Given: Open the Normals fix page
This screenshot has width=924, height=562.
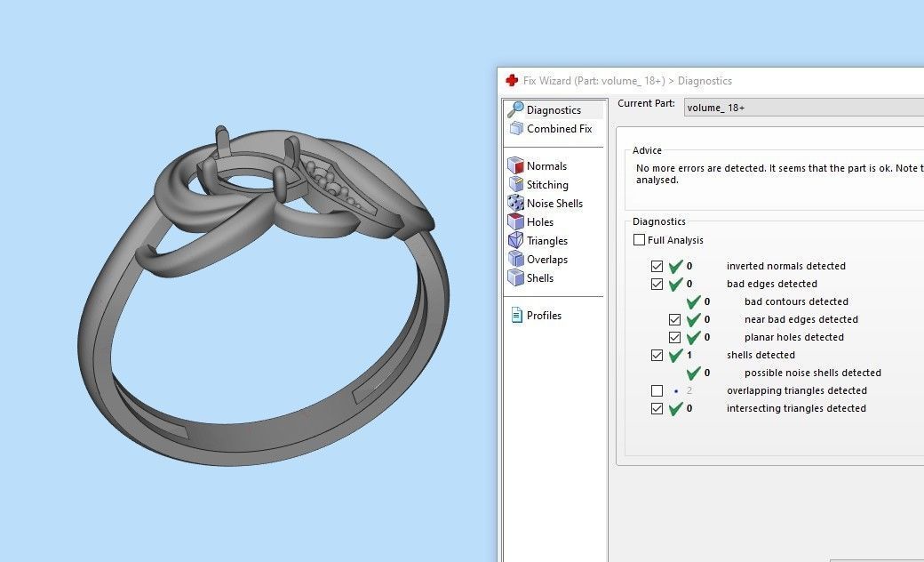Looking at the screenshot, I should point(546,165).
